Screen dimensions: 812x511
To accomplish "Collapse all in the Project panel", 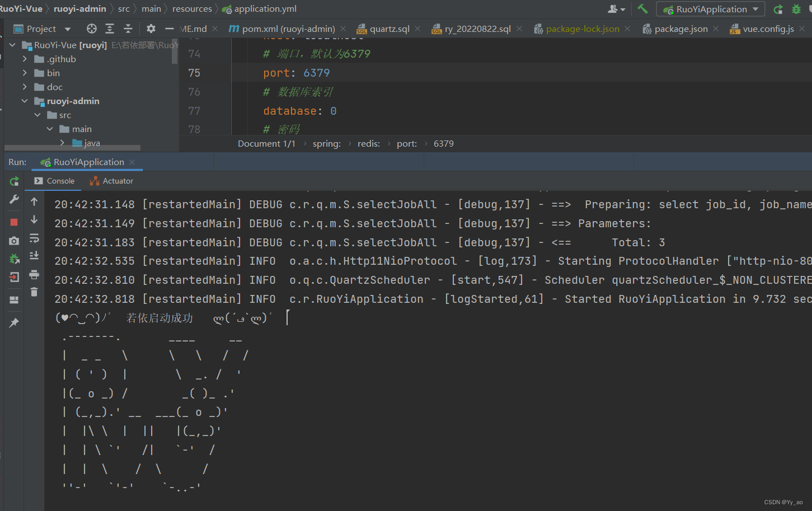I will coord(128,29).
